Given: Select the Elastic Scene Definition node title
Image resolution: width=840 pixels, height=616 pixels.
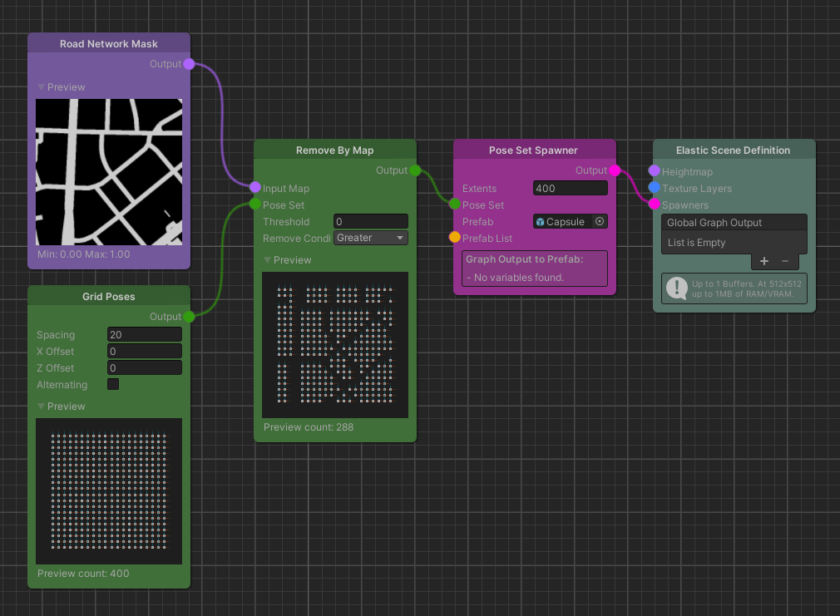Looking at the screenshot, I should pos(733,150).
